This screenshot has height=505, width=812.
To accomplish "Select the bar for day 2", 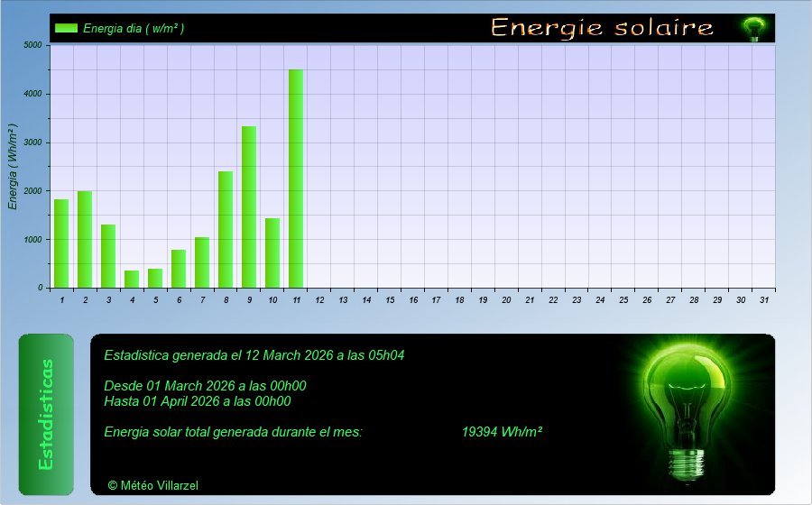I will [85, 239].
